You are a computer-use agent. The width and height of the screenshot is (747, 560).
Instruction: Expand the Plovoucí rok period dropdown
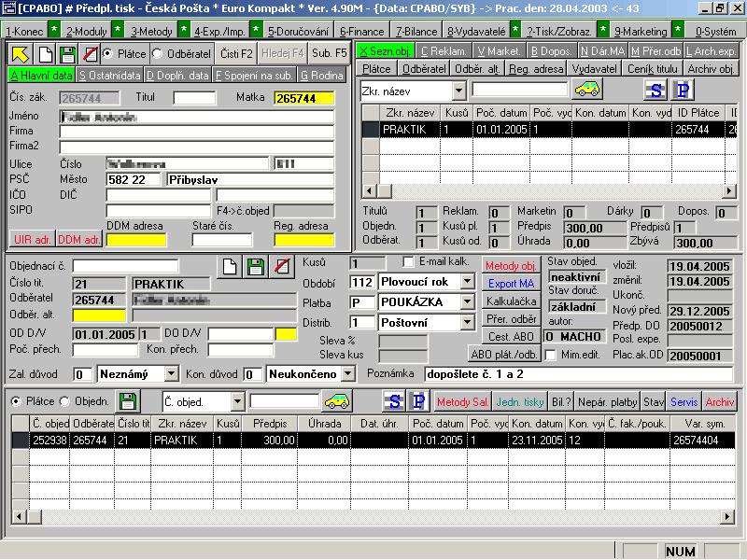pos(467,281)
